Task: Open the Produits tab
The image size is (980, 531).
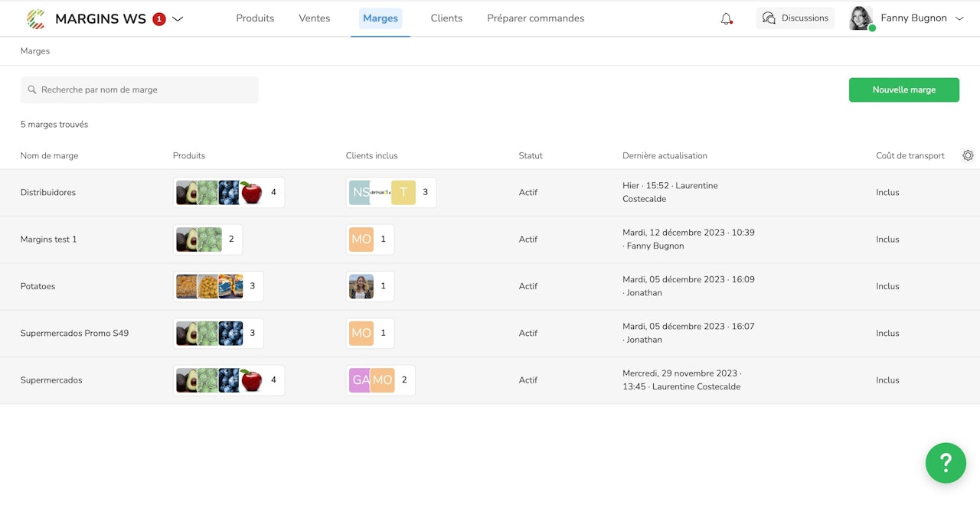Action: coord(255,18)
